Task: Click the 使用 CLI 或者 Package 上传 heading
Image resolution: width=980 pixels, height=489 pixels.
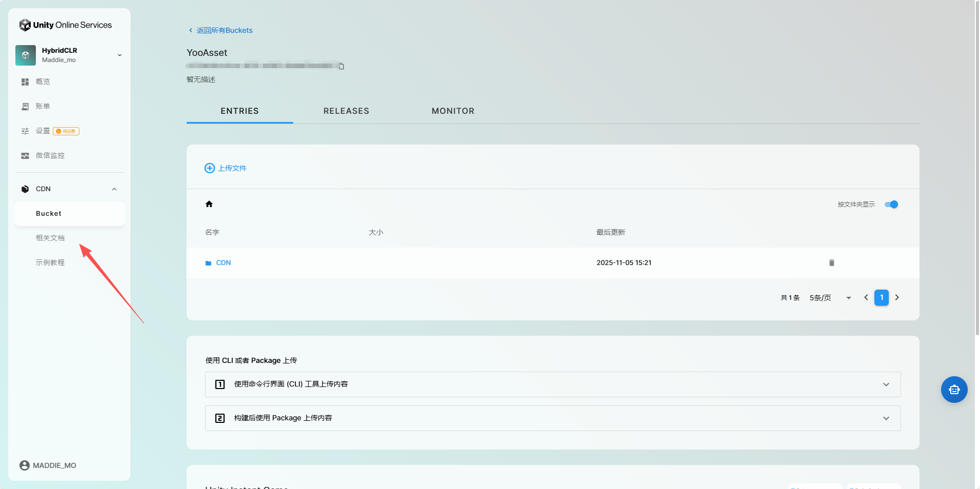Action: click(x=251, y=360)
